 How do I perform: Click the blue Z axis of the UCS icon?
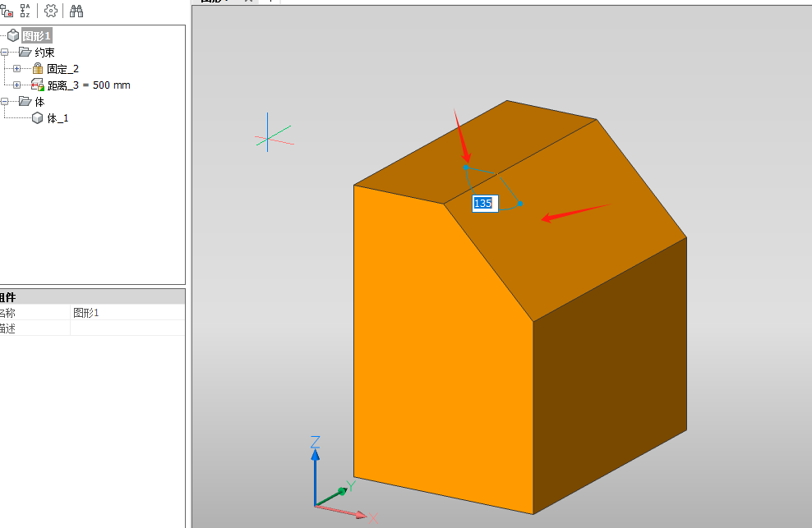point(315,477)
